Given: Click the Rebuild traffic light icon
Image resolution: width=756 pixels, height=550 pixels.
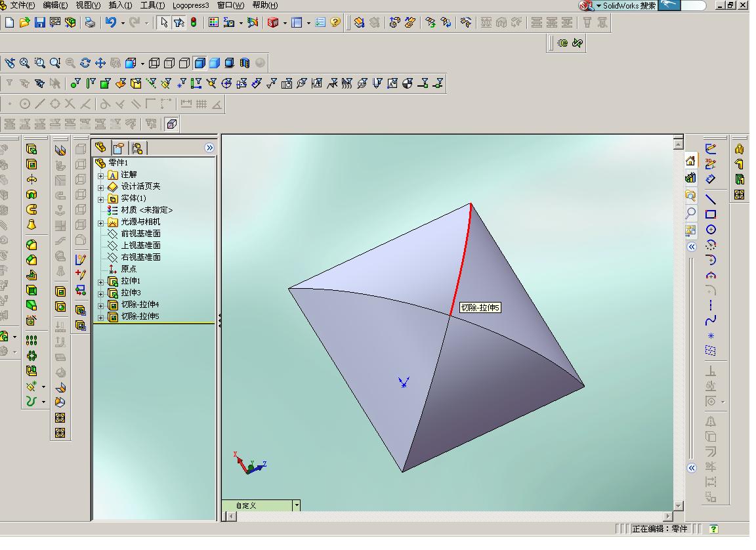Looking at the screenshot, I should coord(194,23).
